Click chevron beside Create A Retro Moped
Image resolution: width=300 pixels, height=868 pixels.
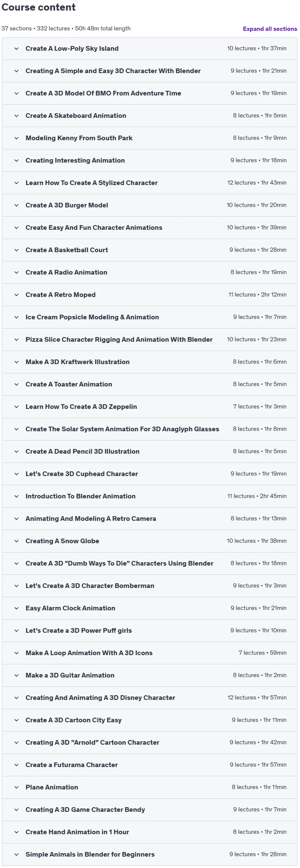coord(16,295)
